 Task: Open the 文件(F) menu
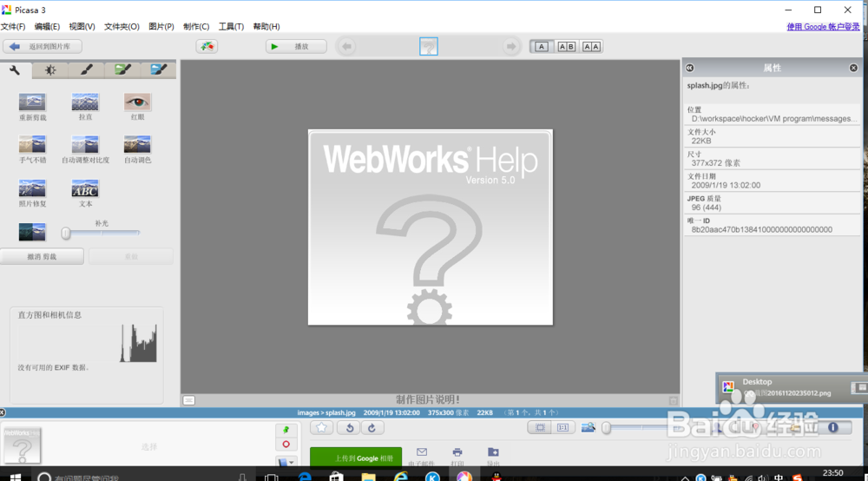coord(13,27)
